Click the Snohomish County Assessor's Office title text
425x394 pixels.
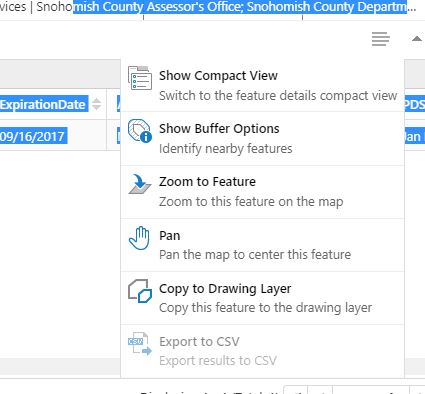(x=140, y=7)
